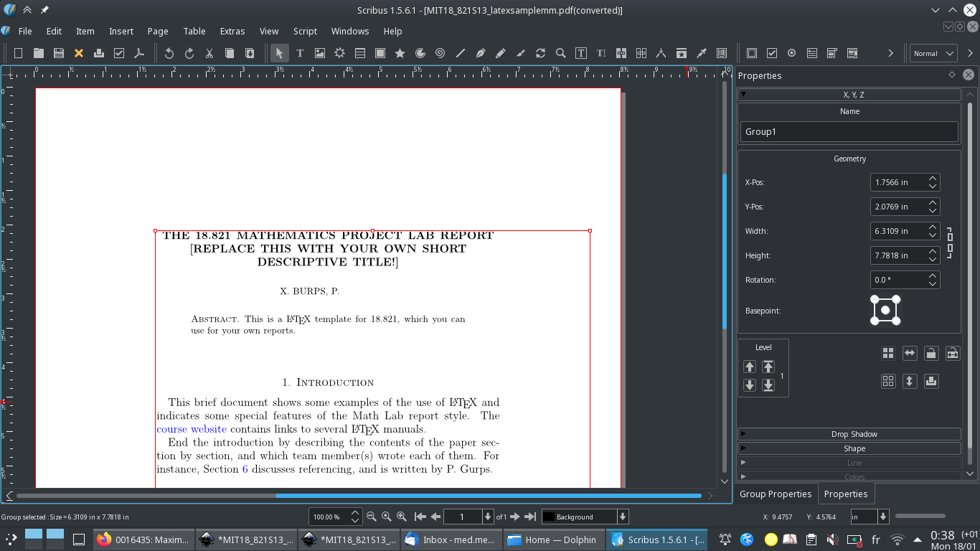This screenshot has height=551, width=980.
Task: Choose the Bezier Curve pen tool
Action: 481,53
